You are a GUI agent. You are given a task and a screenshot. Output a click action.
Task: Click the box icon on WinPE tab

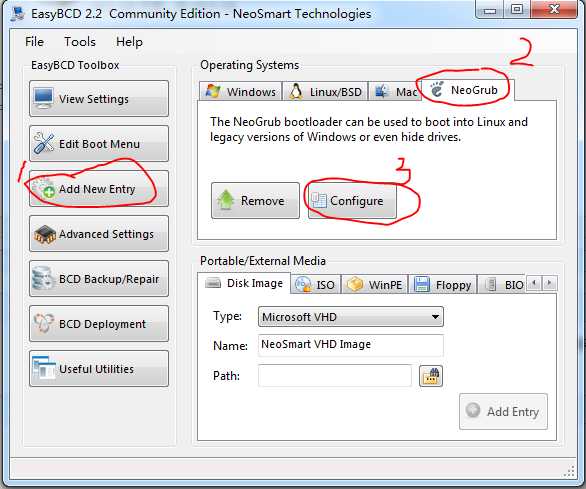(355, 284)
